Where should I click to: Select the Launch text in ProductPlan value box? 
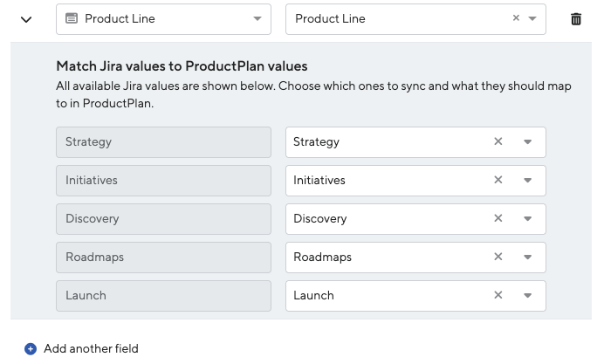click(313, 295)
